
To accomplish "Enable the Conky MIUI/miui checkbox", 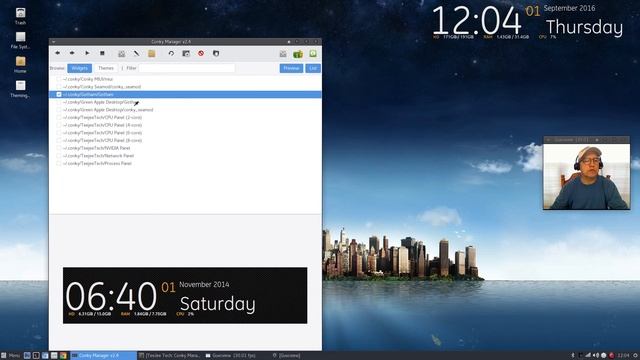I will pos(59,79).
